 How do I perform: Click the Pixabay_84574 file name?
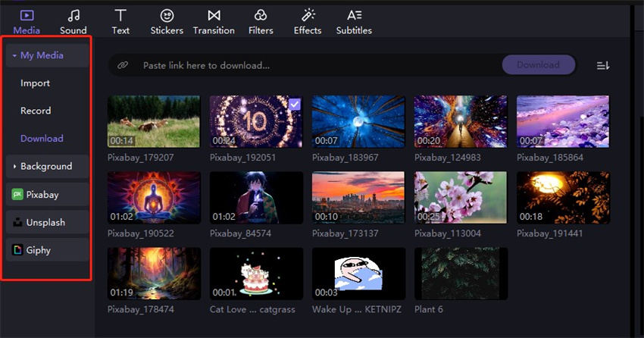[240, 233]
